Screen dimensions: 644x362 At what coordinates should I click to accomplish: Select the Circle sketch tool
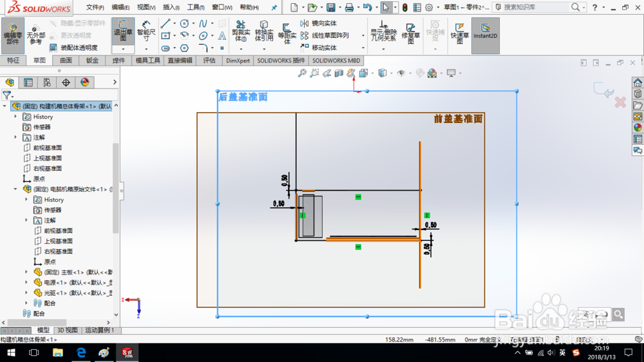click(x=184, y=23)
